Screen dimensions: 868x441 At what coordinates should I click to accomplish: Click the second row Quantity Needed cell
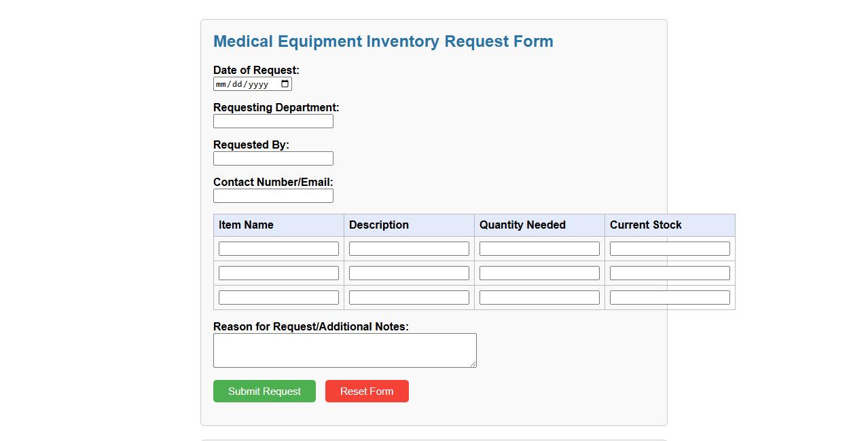pos(539,272)
